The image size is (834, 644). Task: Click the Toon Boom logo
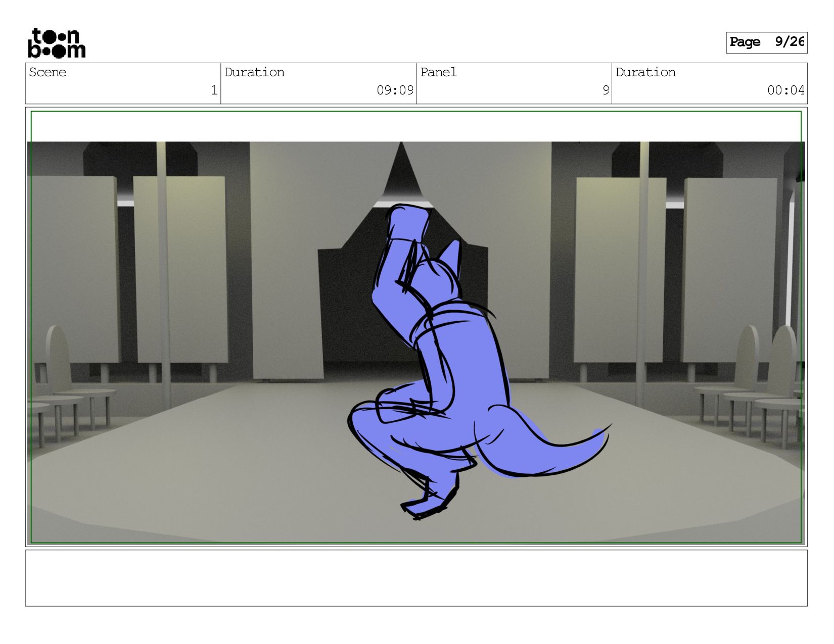(56, 43)
